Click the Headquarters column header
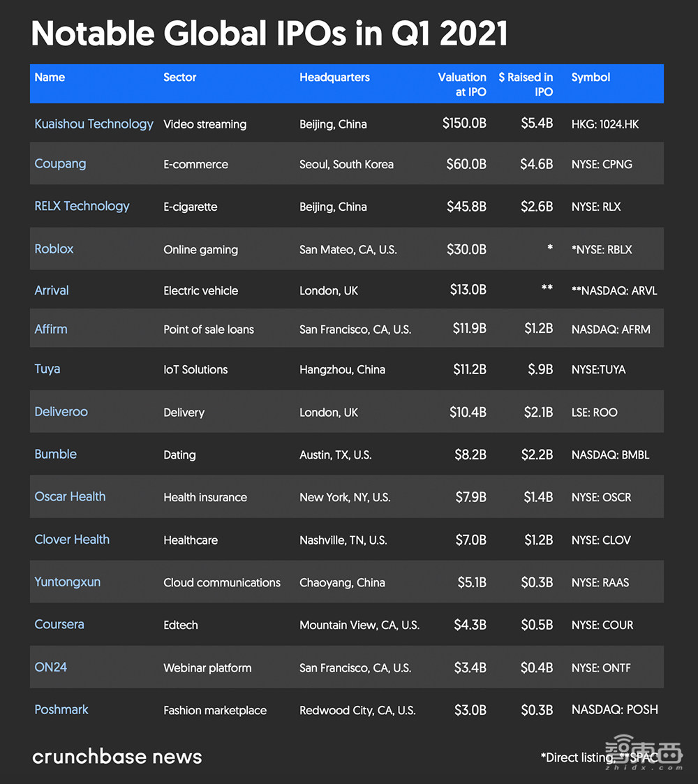This screenshot has width=698, height=784. pos(334,77)
